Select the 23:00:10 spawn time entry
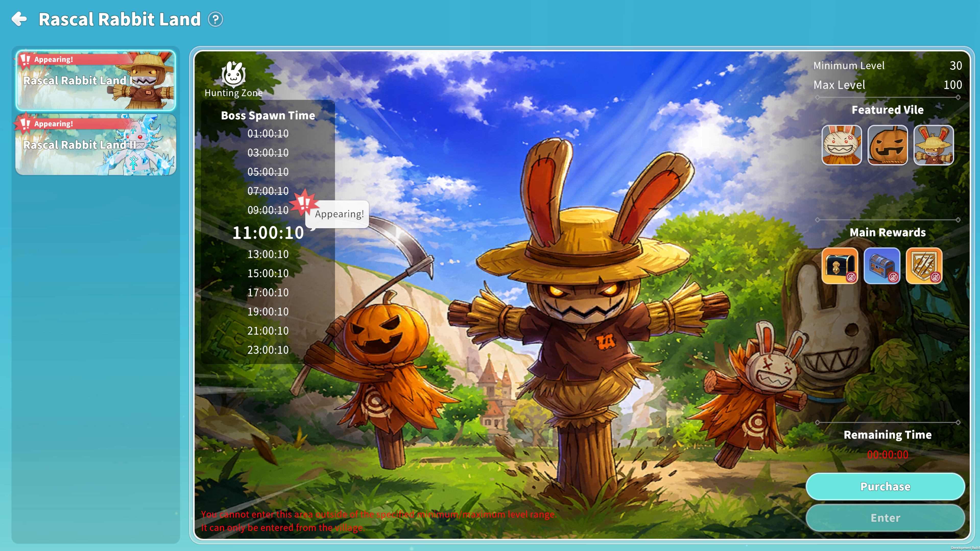The height and width of the screenshot is (551, 980). (268, 350)
